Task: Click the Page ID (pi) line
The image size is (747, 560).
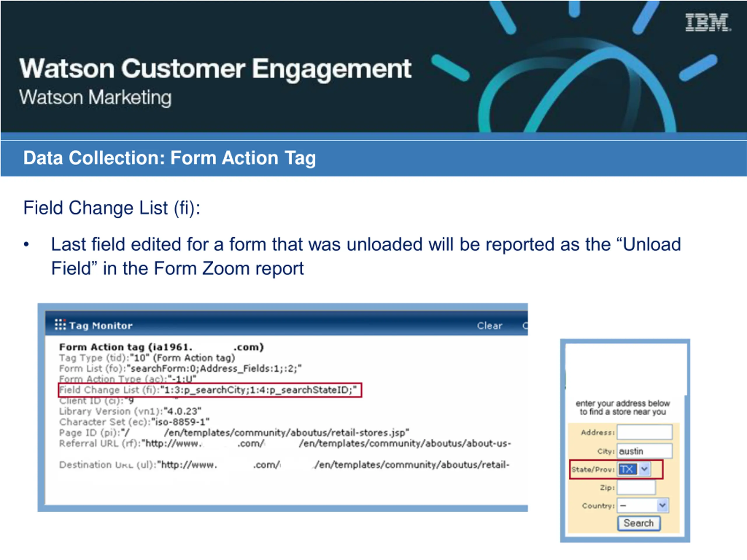Action: click(x=234, y=433)
